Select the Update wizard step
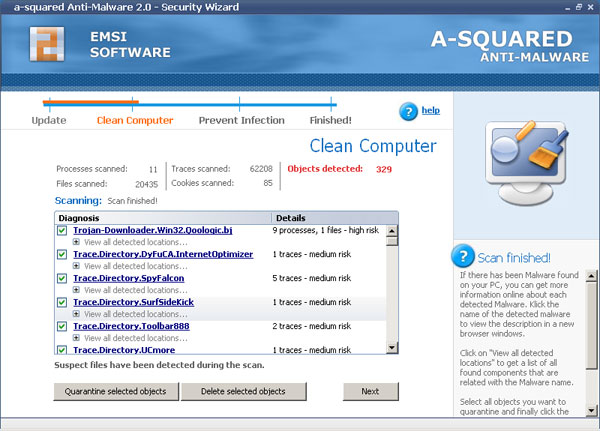This screenshot has height=431, width=600. [x=49, y=120]
